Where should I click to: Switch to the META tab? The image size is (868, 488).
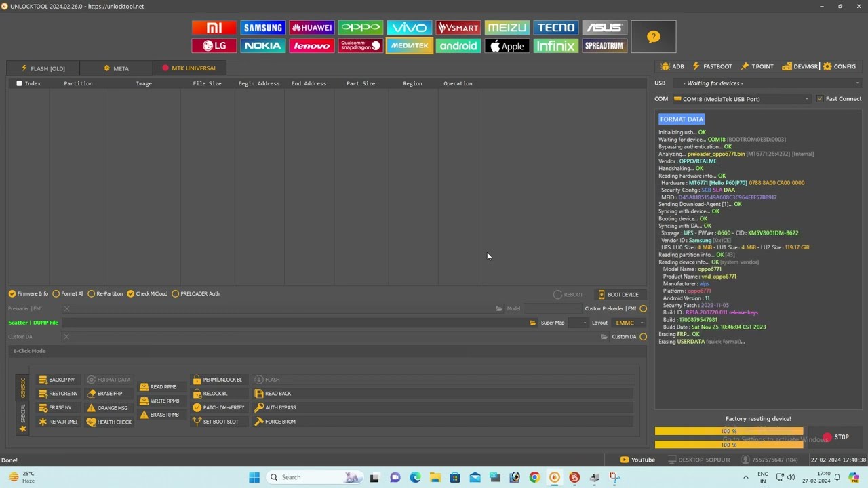pyautogui.click(x=116, y=68)
